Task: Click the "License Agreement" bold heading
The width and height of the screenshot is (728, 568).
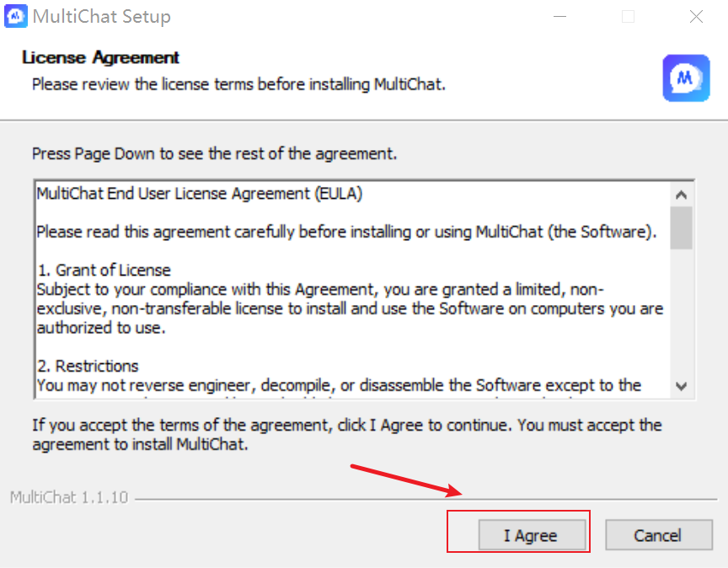Action: click(101, 57)
